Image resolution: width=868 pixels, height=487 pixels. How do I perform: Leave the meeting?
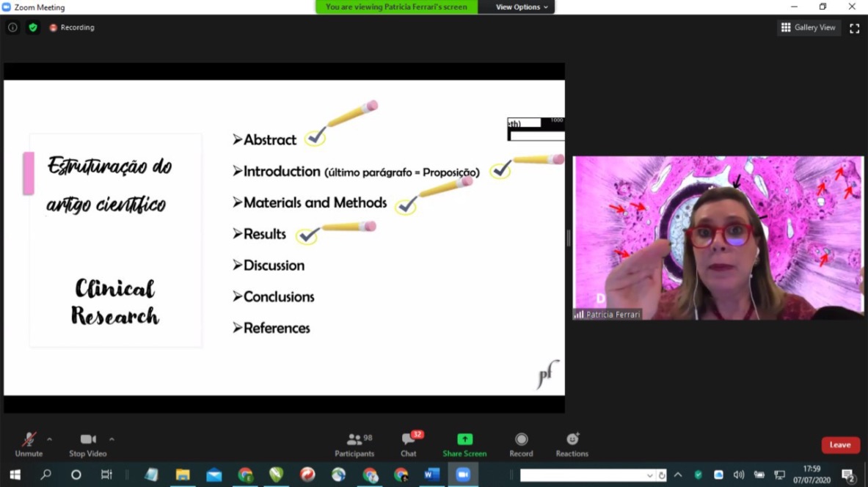(840, 445)
